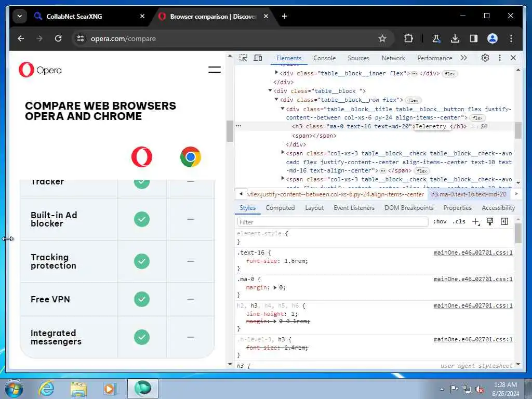Open Chrome Labs flask icon
The image size is (532, 399).
click(x=436, y=38)
